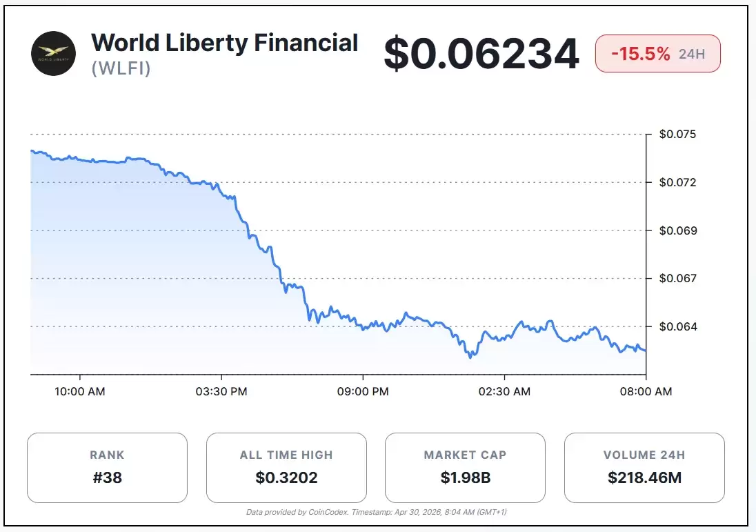The image size is (756, 532).
Task: Click the -15.5% 24H change badge
Action: click(x=657, y=54)
